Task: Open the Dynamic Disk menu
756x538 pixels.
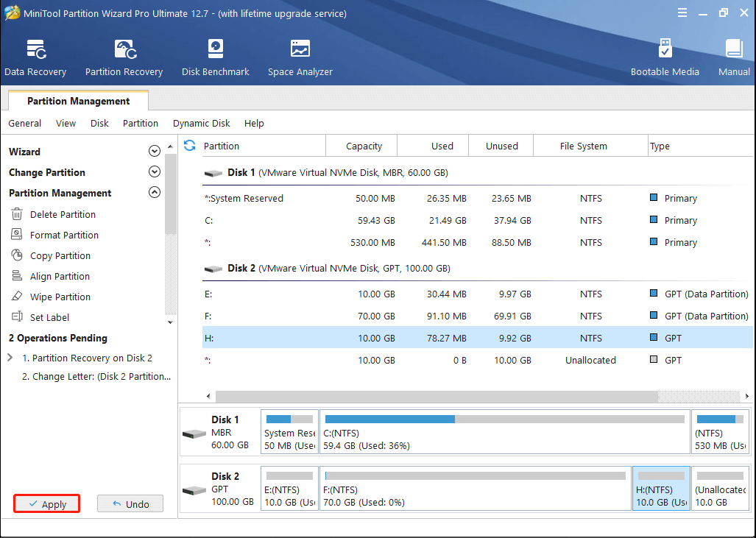Action: [202, 124]
